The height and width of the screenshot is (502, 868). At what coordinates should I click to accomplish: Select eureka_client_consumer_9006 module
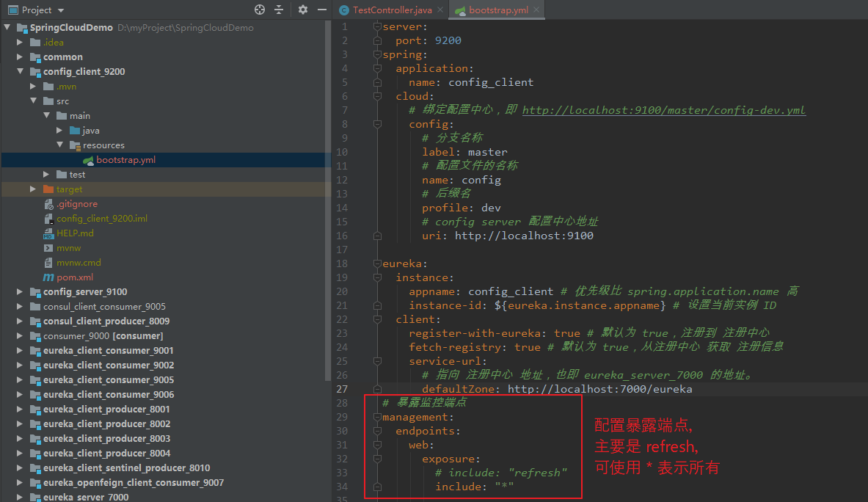tap(109, 395)
